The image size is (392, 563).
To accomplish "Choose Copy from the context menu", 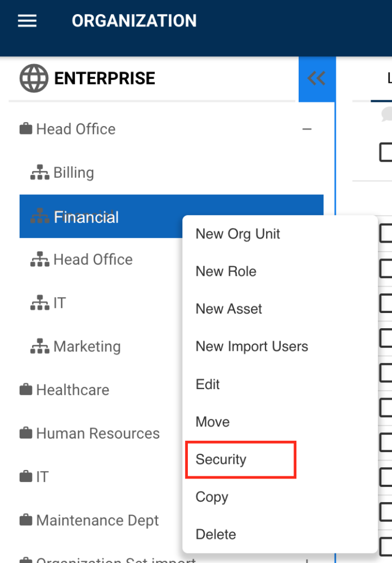I will click(211, 497).
